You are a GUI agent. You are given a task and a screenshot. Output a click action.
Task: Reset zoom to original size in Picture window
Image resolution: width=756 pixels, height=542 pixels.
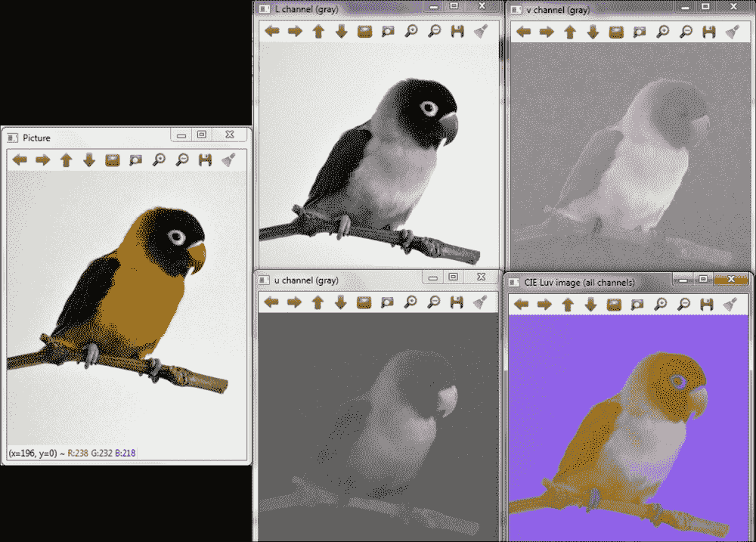pyautogui.click(x=113, y=160)
